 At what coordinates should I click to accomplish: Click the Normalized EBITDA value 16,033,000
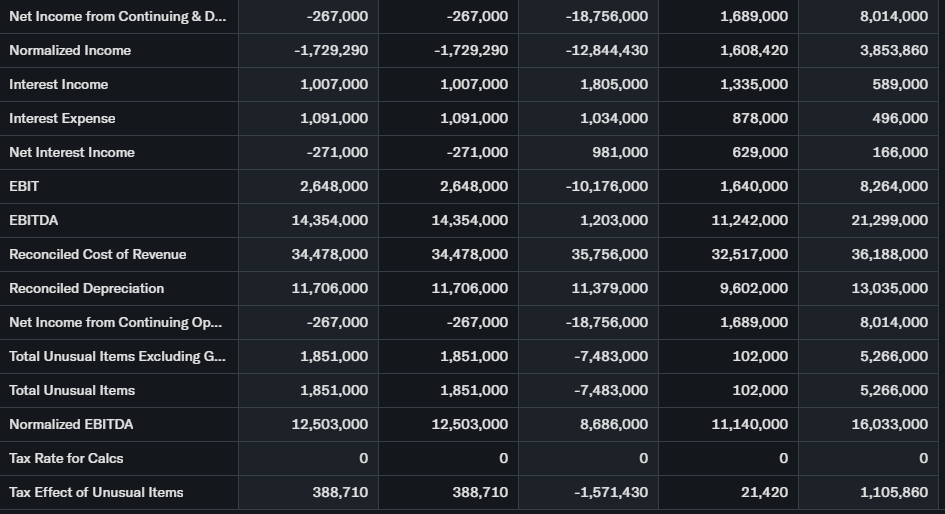pyautogui.click(x=889, y=424)
